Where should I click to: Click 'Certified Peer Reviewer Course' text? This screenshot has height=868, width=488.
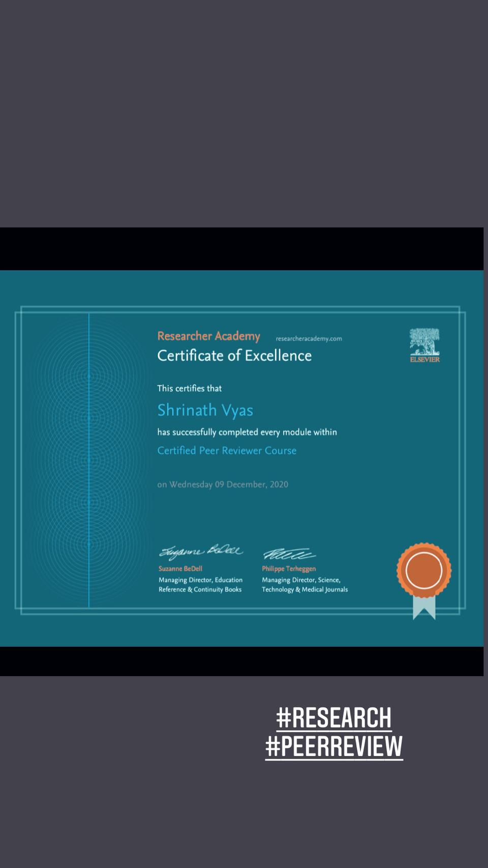point(227,450)
